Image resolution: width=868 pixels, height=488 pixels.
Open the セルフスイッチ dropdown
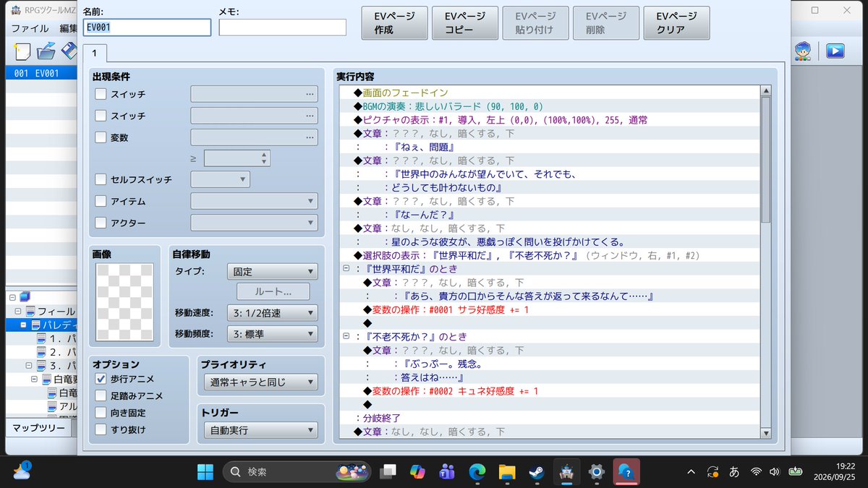click(x=220, y=179)
